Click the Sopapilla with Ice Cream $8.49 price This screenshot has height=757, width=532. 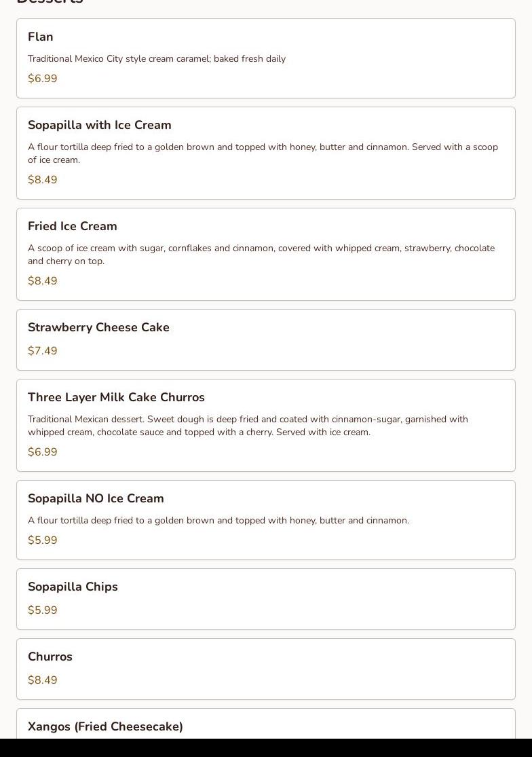click(43, 180)
